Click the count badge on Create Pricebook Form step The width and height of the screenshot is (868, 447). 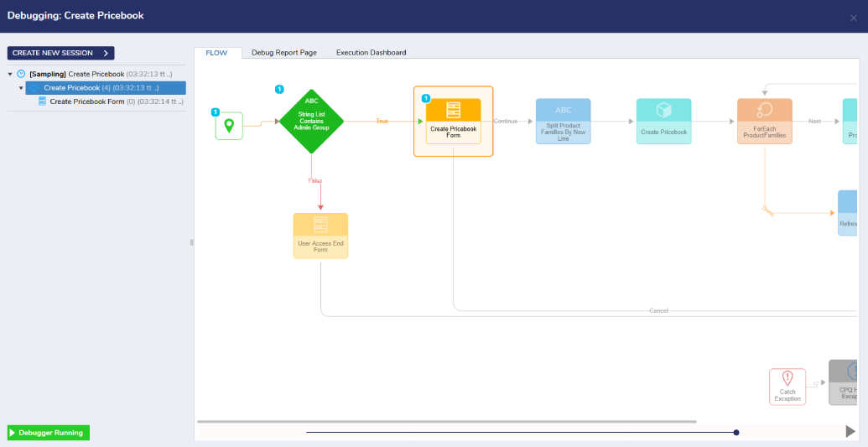pos(426,99)
